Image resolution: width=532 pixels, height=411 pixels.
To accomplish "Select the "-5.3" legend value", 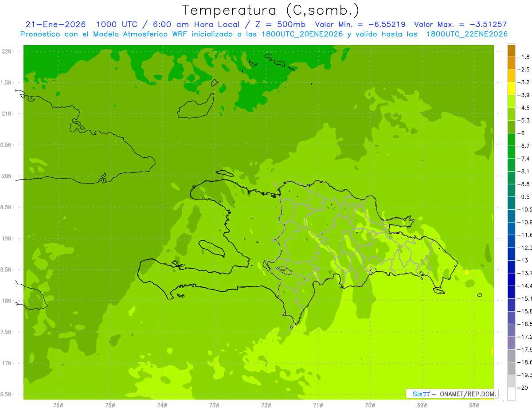I will coord(524,121).
